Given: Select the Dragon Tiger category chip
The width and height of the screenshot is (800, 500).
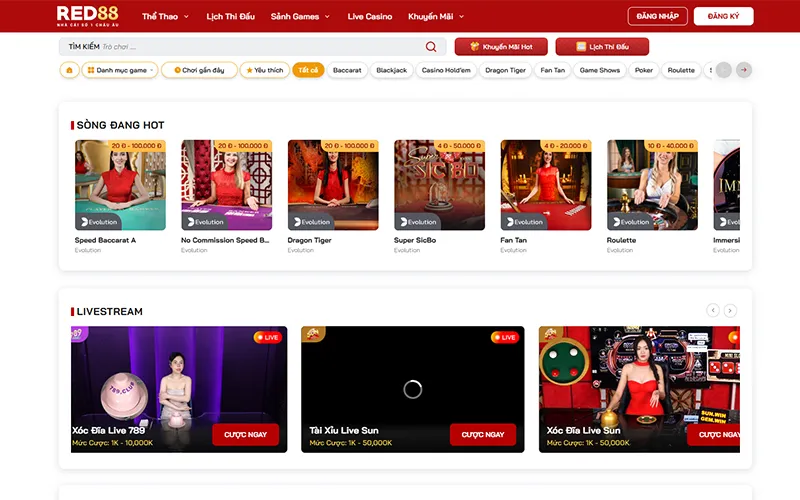Looking at the screenshot, I should [x=505, y=70].
